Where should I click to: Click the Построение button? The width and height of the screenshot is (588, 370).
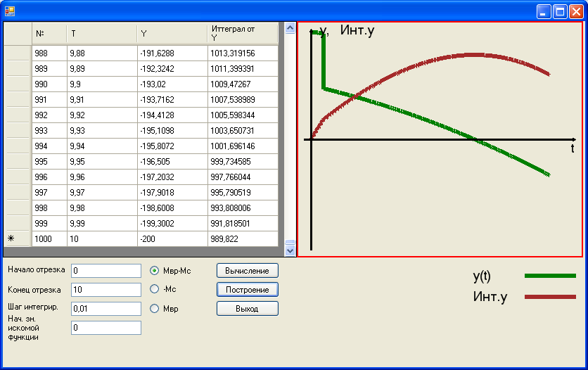(248, 290)
